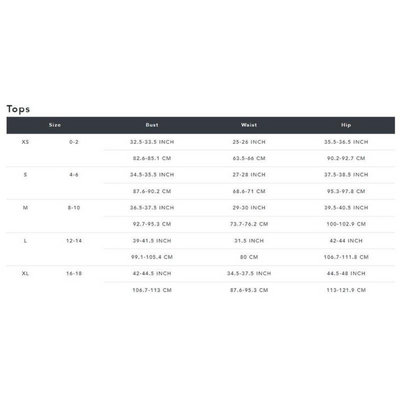Select the 0-2 numeric size cell
Image resolution: width=400 pixels, height=400 pixels.
[x=74, y=142]
